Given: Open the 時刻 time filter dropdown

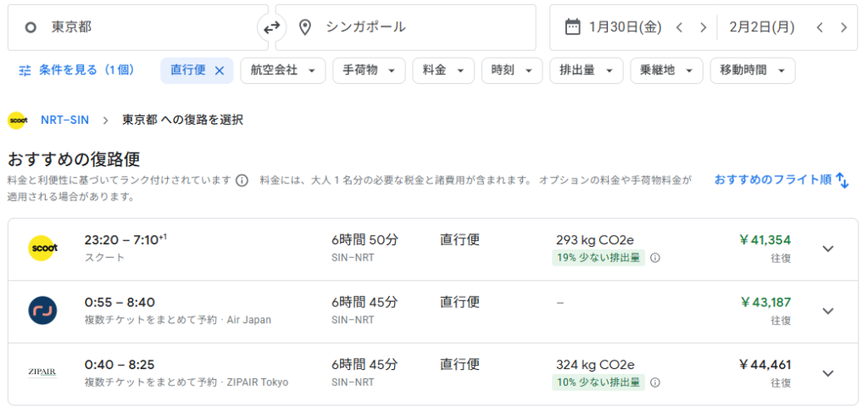Looking at the screenshot, I should 511,70.
